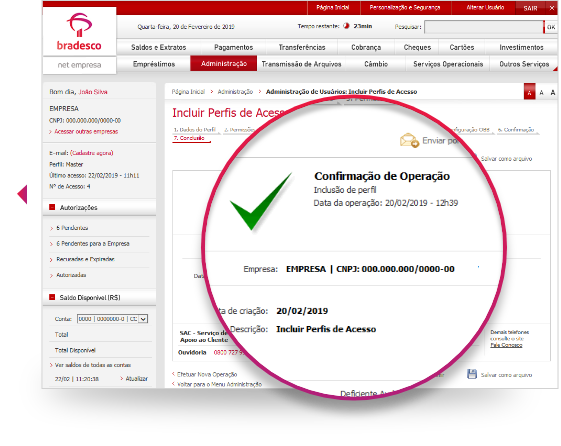Click the 'Acessar outras empresas' link
The image size is (561, 446).
point(86,132)
